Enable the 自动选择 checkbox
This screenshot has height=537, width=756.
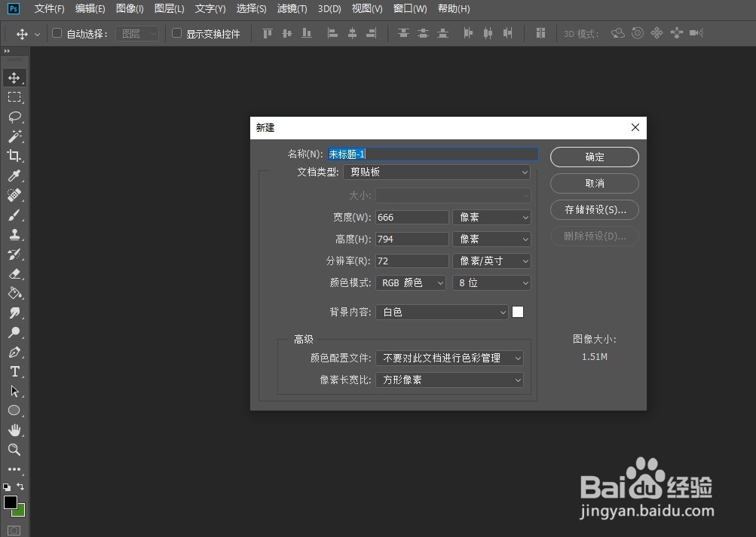(57, 33)
